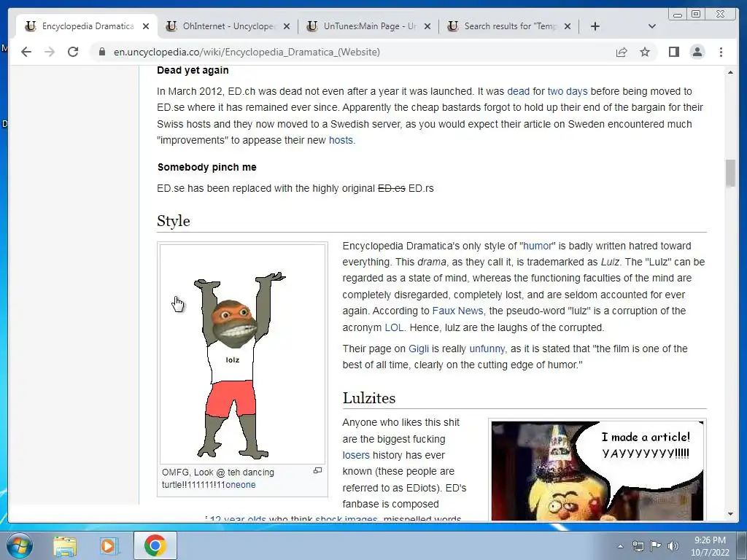Click the "Dead yet again" heading

pos(193,71)
